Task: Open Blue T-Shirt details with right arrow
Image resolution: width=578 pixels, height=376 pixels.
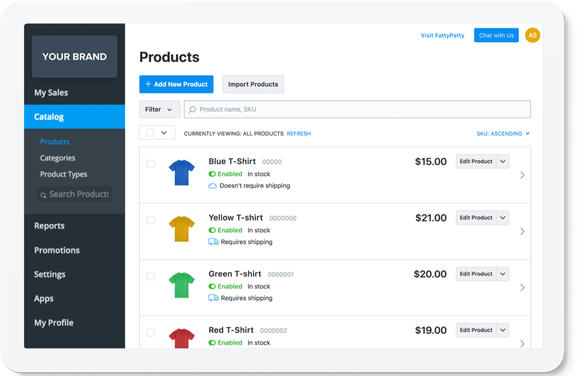Action: [x=522, y=175]
